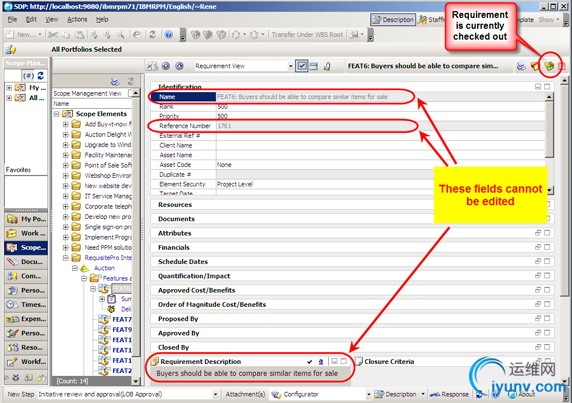Open Work... navigation item

[26, 233]
